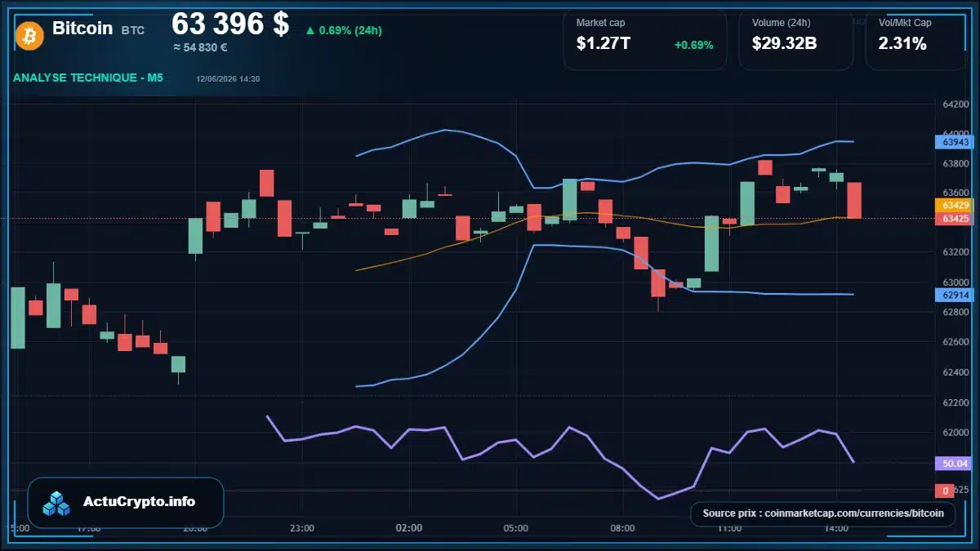Click the purple RSI line

pos(568,428)
